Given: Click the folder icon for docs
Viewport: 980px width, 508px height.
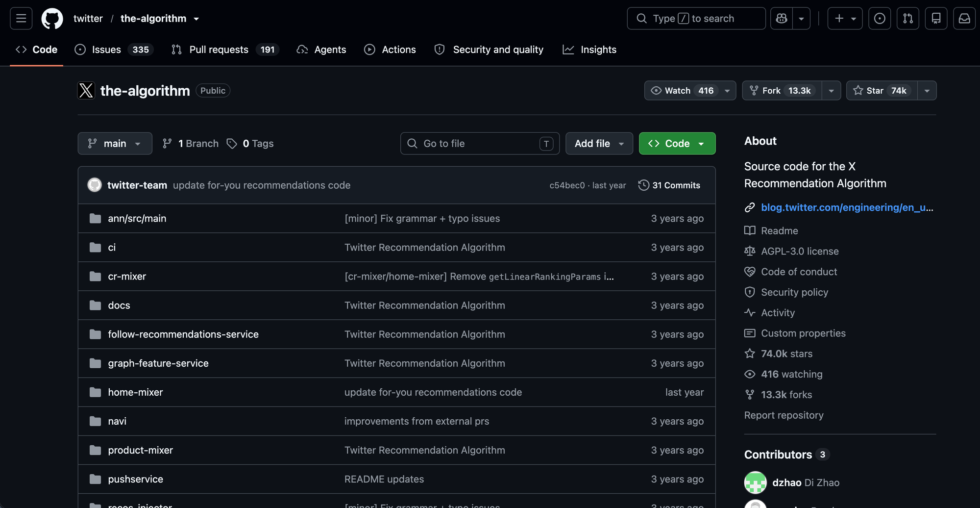Looking at the screenshot, I should [96, 305].
